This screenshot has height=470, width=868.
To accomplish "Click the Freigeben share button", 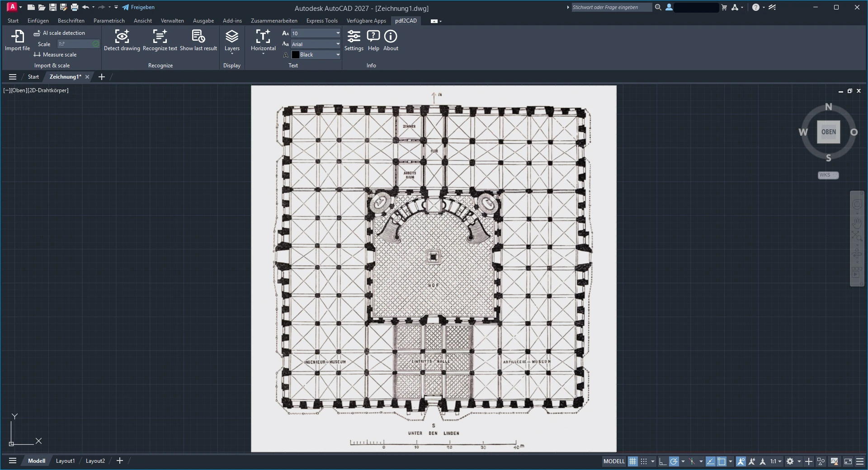I will tap(138, 7).
